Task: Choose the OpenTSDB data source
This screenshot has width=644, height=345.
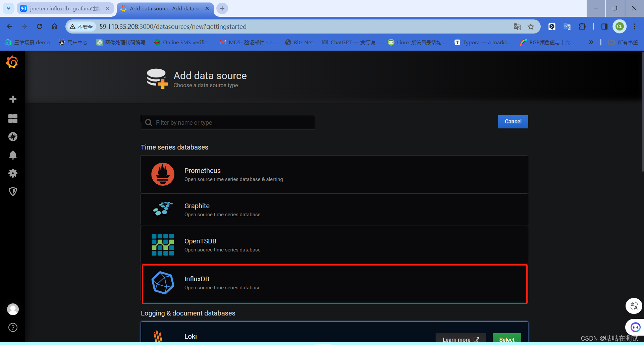Action: (x=334, y=245)
